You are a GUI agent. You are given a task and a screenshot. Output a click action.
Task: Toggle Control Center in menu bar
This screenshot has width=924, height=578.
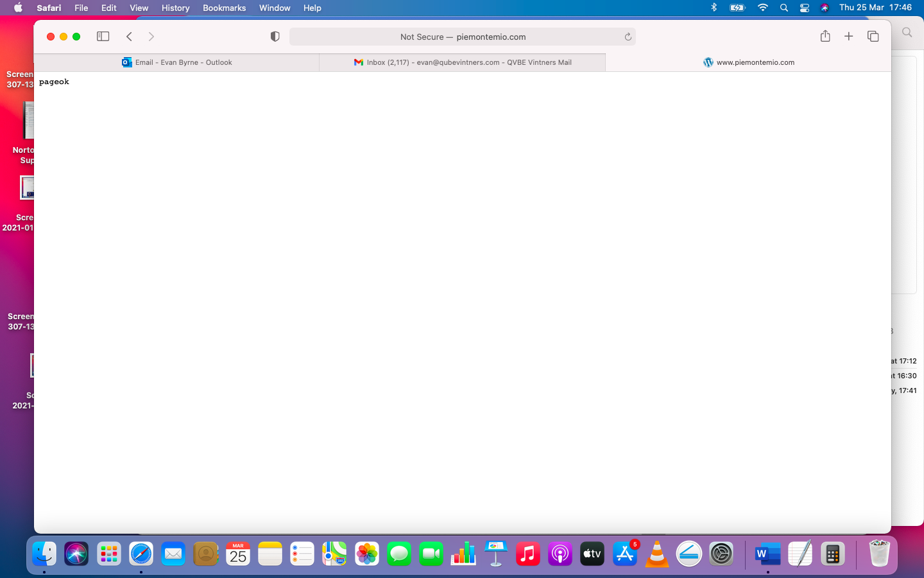804,8
